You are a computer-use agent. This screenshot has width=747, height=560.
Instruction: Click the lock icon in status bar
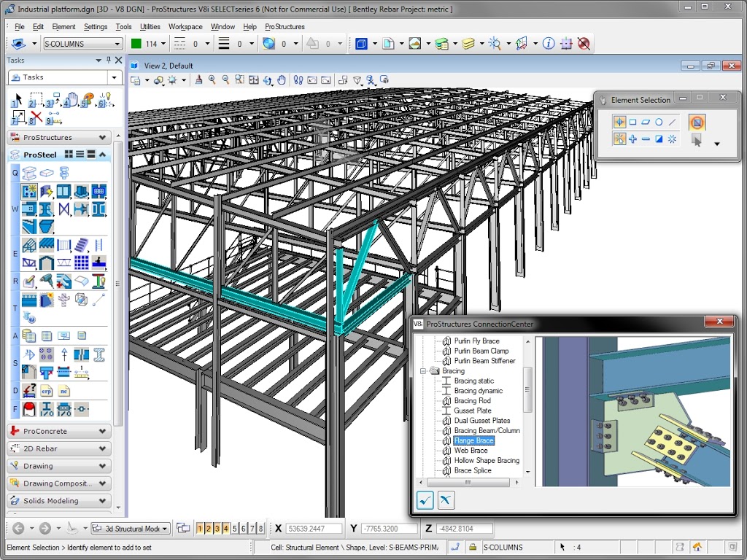point(472,547)
